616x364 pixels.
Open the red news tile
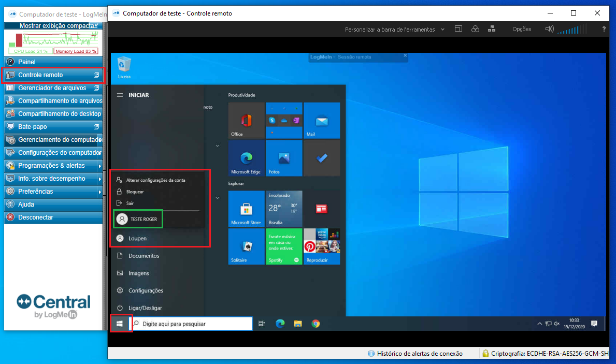(322, 209)
